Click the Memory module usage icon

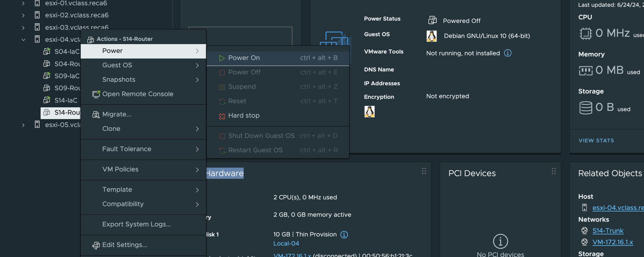click(586, 71)
